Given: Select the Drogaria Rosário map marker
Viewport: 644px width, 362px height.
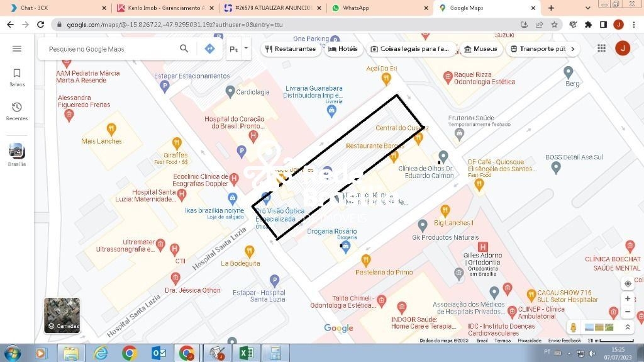Looking at the screenshot, I should (x=346, y=247).
